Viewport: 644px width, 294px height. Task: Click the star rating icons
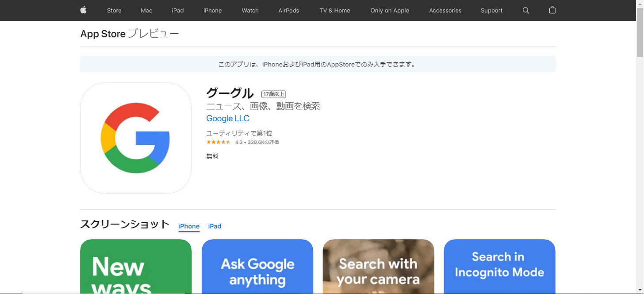tap(218, 142)
